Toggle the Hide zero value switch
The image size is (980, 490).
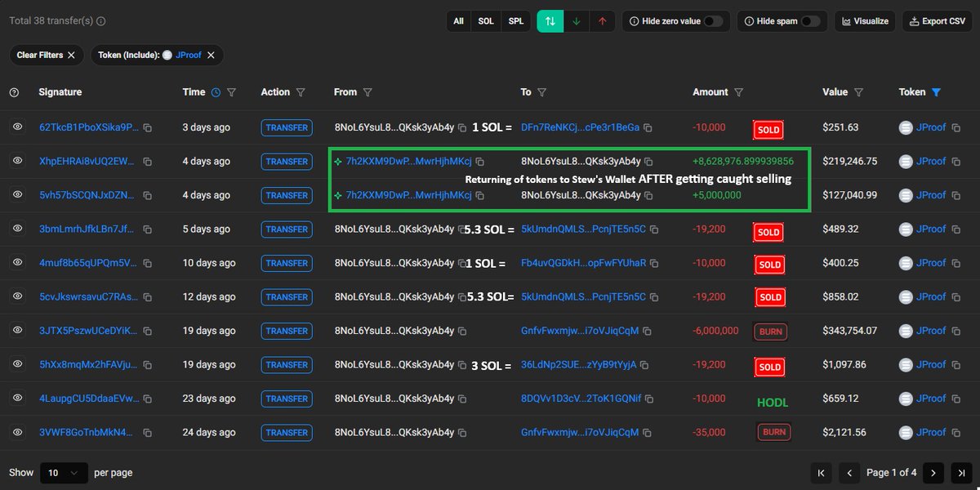point(713,21)
